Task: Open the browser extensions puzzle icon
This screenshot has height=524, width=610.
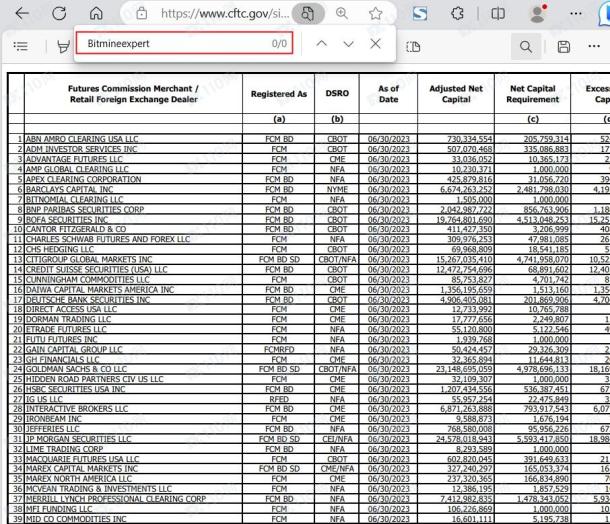Action: (458, 14)
